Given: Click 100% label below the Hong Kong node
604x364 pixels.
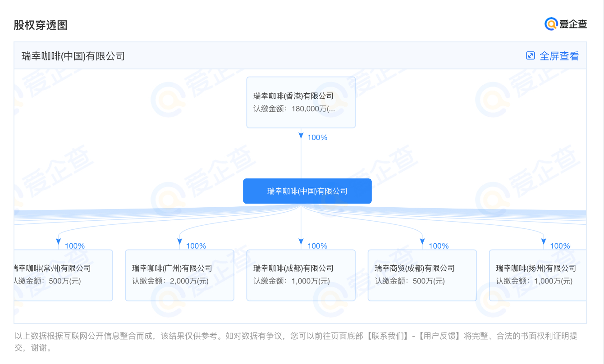Looking at the screenshot, I should point(317,137).
